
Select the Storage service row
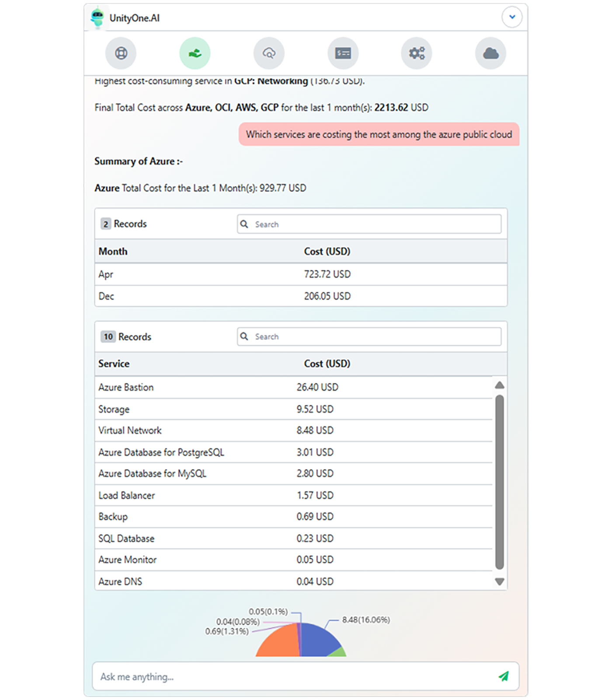[x=293, y=409]
